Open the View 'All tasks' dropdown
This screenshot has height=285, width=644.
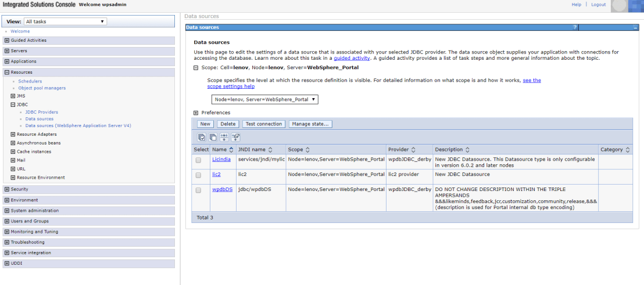(x=65, y=21)
